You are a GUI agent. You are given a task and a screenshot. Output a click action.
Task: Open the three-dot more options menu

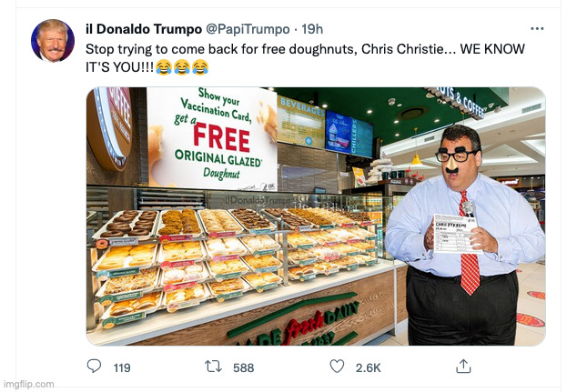tap(537, 28)
